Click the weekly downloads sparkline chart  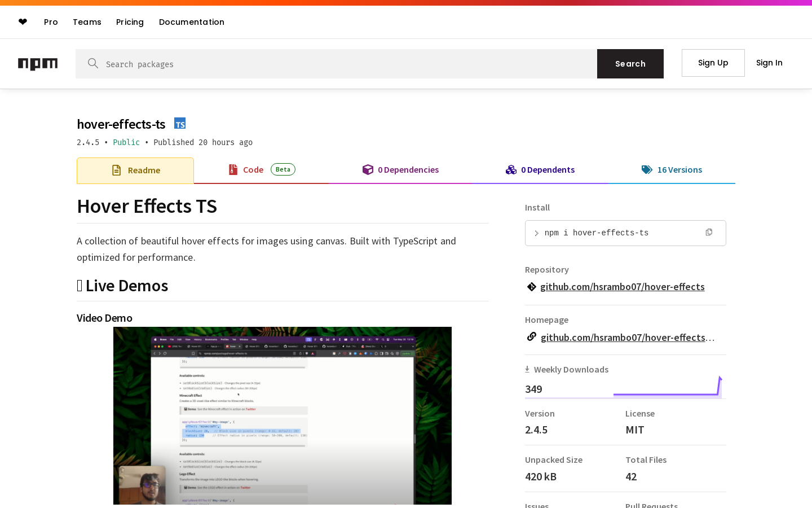[x=668, y=387]
